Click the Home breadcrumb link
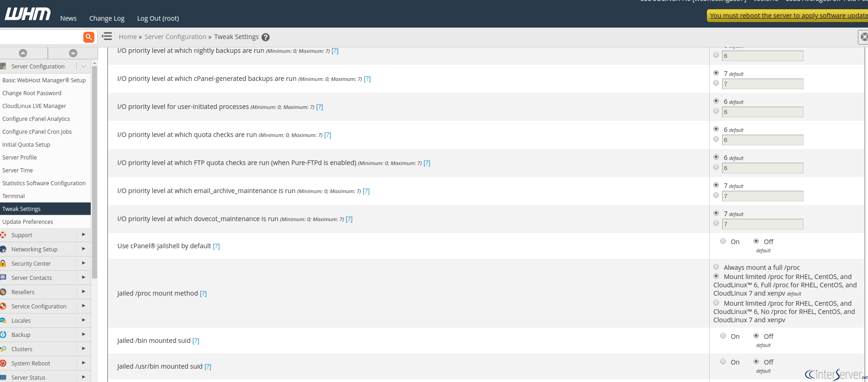 click(x=127, y=37)
